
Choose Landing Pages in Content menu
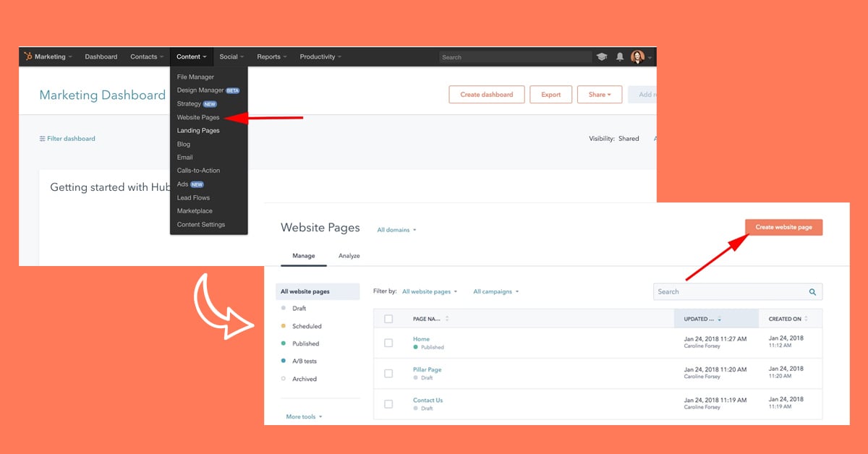click(x=198, y=131)
